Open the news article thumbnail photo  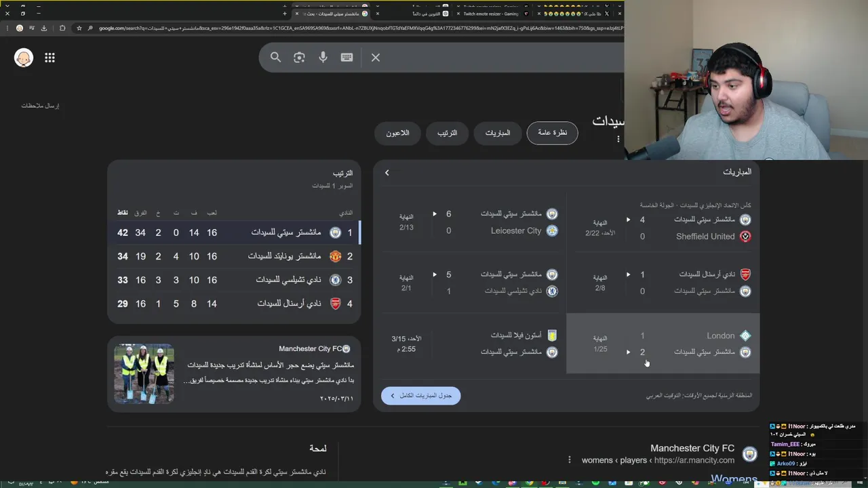[x=144, y=373]
